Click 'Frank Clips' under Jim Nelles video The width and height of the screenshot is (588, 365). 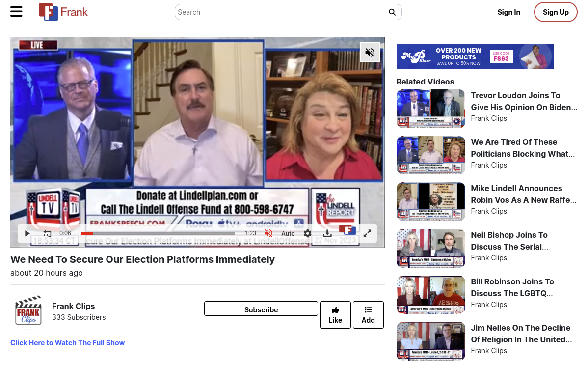[x=489, y=351]
